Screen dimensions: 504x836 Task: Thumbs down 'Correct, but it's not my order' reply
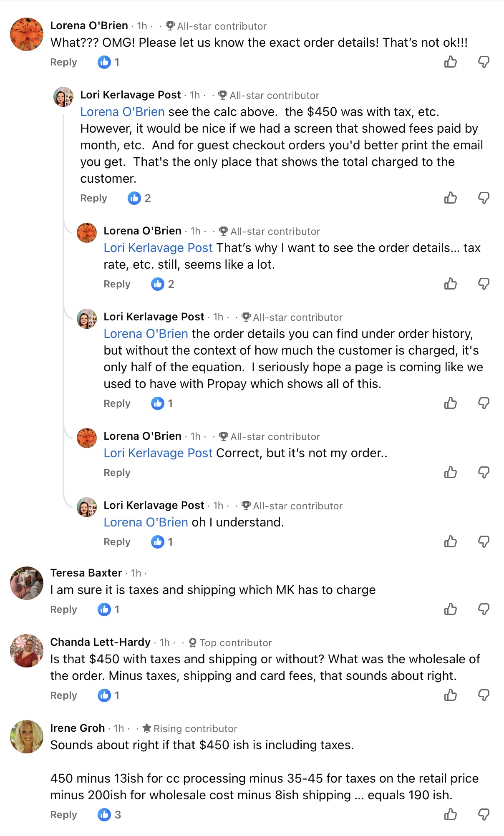click(484, 472)
